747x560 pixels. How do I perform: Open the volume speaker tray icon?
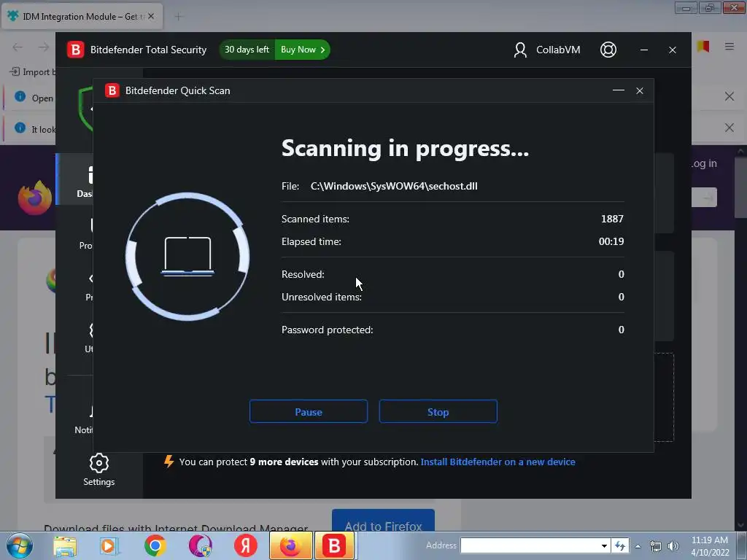[673, 546]
